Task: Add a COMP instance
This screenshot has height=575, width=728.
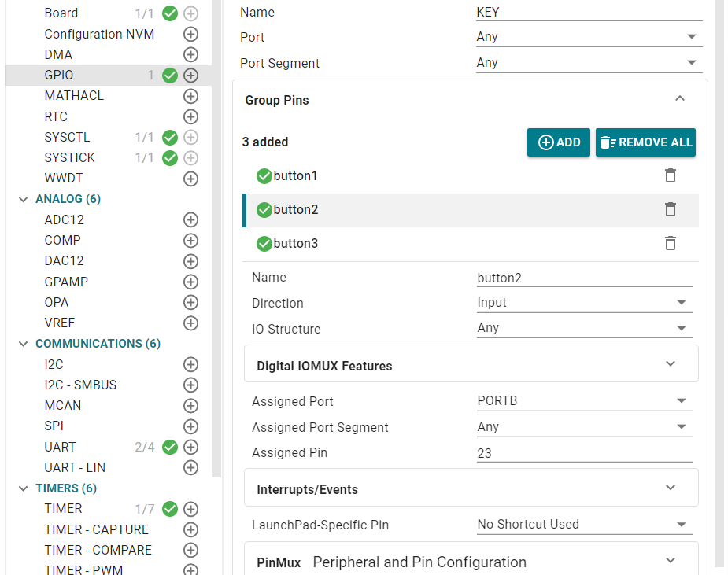Action: click(x=190, y=241)
